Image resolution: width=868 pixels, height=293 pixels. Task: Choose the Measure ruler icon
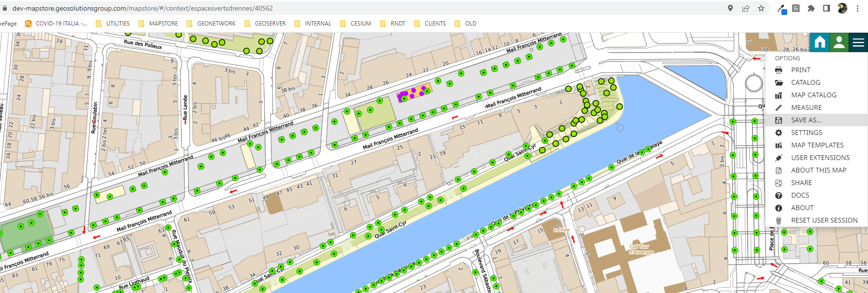click(779, 107)
